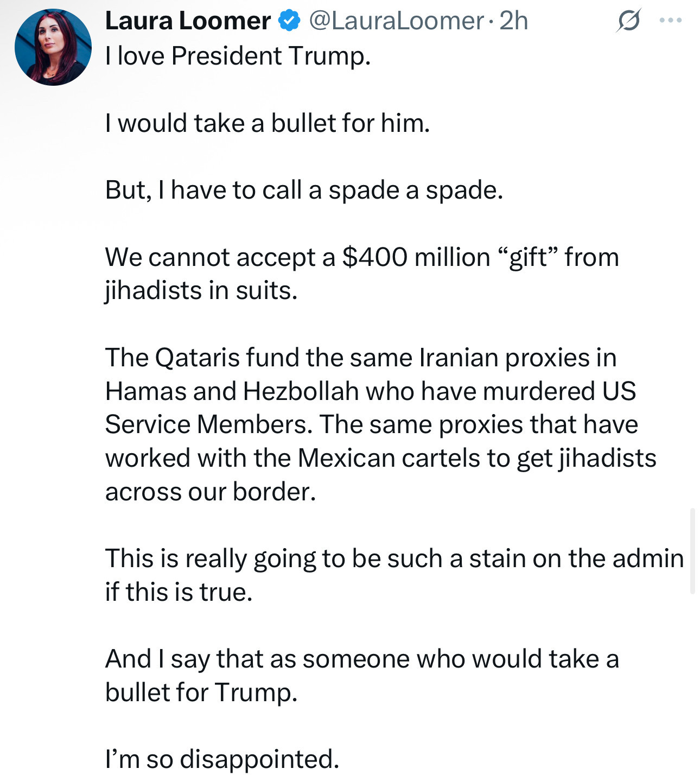The height and width of the screenshot is (775, 700).
Task: Click the 2h post timestamp
Action: coord(513,21)
